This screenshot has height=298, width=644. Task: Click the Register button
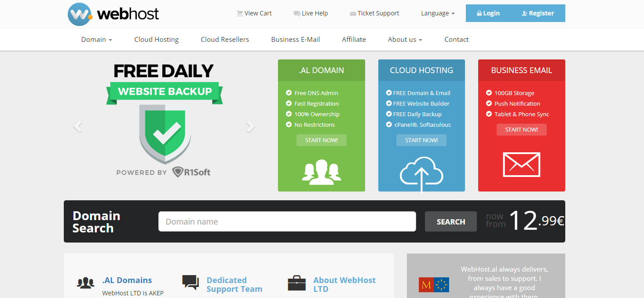[x=538, y=13]
